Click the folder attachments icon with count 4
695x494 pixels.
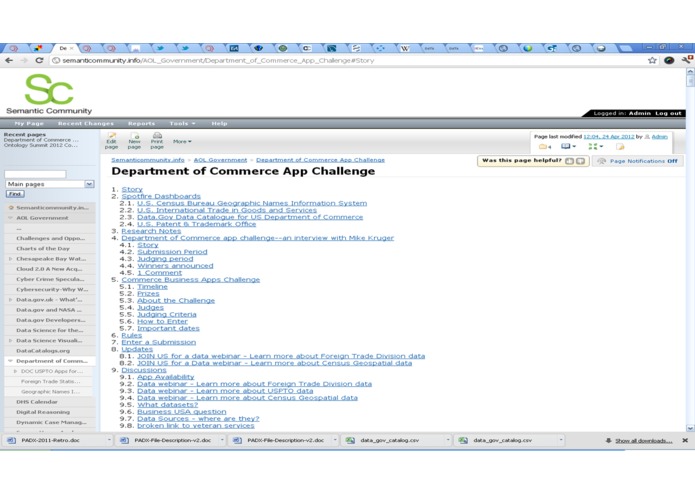click(545, 147)
